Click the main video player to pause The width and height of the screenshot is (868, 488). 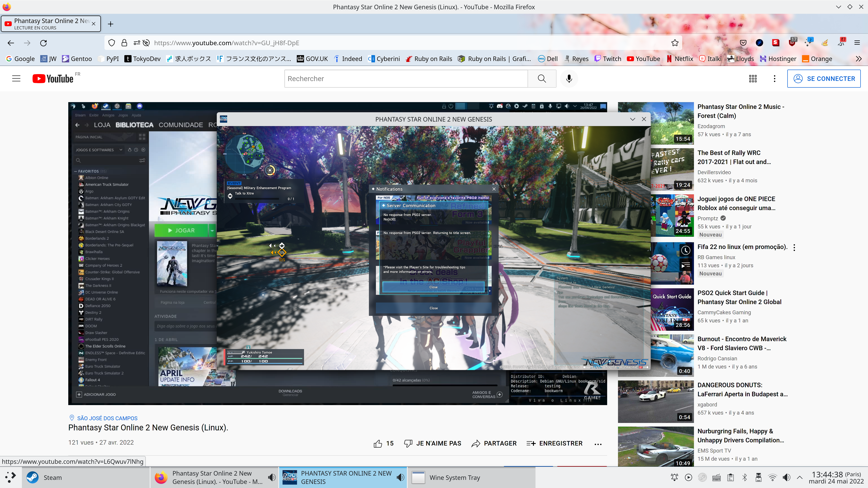(x=337, y=253)
